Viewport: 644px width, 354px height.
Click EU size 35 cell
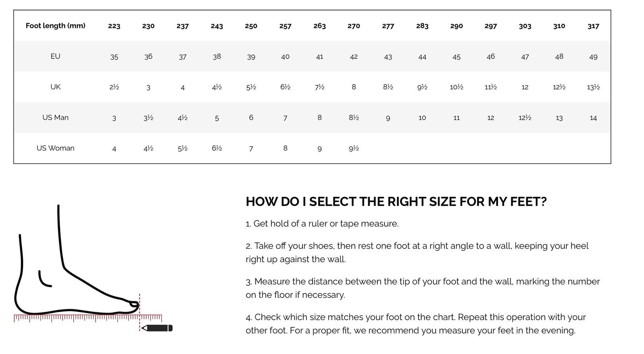[x=114, y=57]
